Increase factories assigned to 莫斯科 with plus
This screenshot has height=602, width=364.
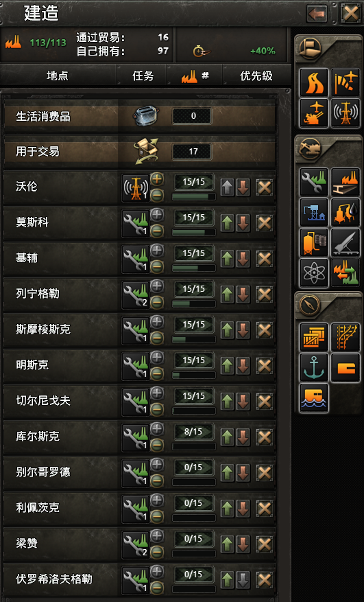(157, 215)
